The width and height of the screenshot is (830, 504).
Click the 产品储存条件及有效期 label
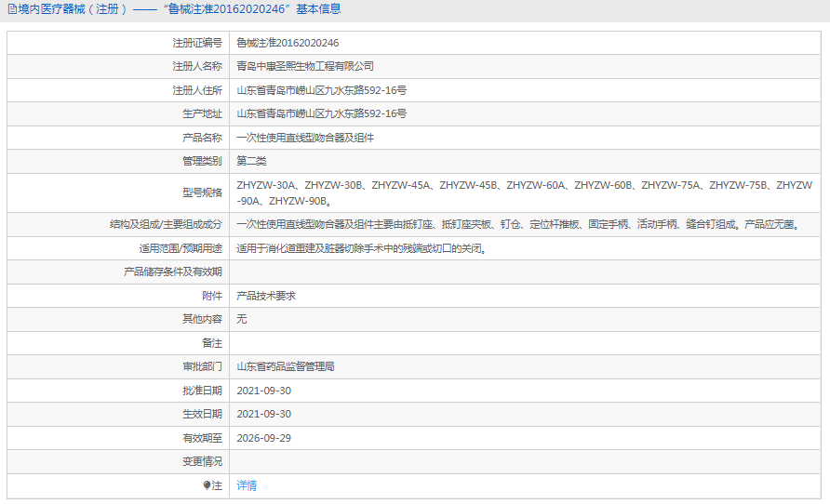(173, 272)
